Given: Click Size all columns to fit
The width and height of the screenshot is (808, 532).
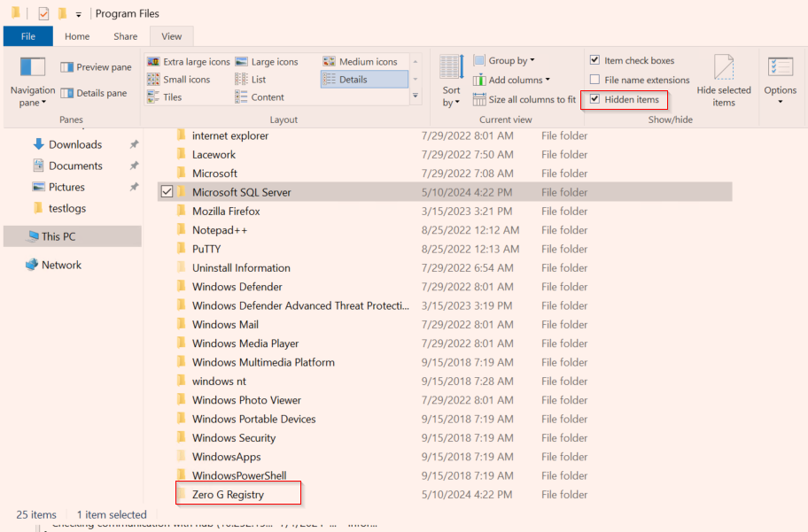Looking at the screenshot, I should (x=524, y=99).
